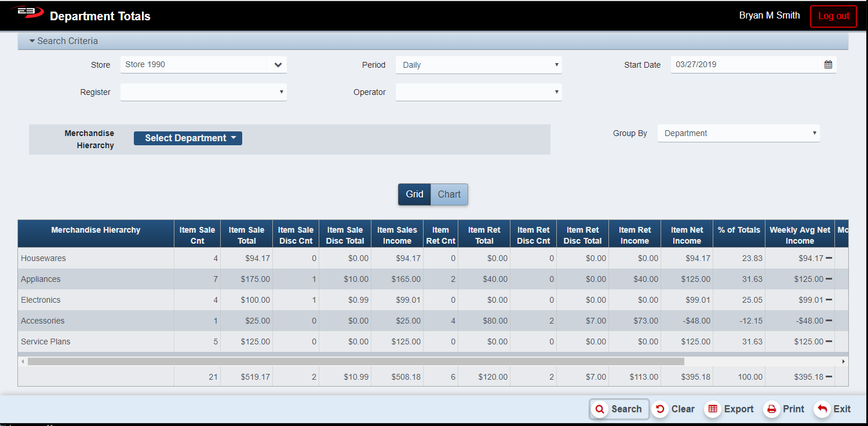Sort by Merchandise Hierarchy column header
This screenshot has height=426, width=868.
pyautogui.click(x=96, y=230)
